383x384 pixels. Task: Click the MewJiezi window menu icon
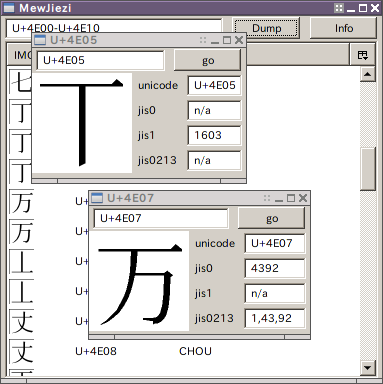(x=9, y=8)
